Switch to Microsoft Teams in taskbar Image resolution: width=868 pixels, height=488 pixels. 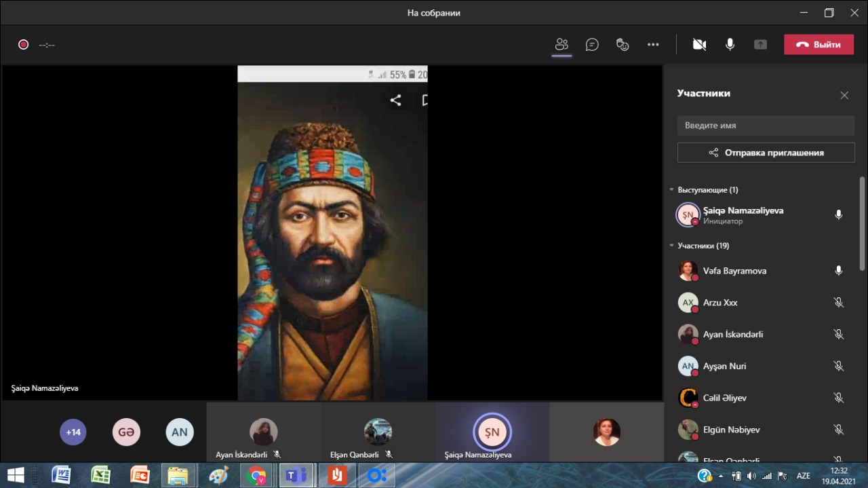click(x=296, y=475)
